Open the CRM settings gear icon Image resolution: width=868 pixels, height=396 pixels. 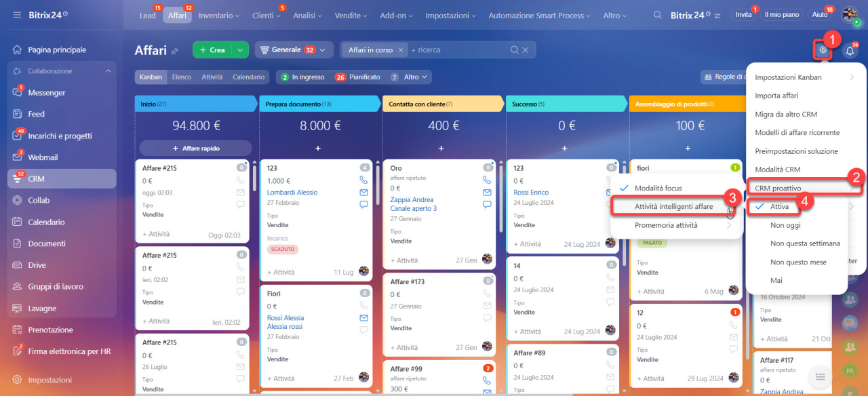823,49
